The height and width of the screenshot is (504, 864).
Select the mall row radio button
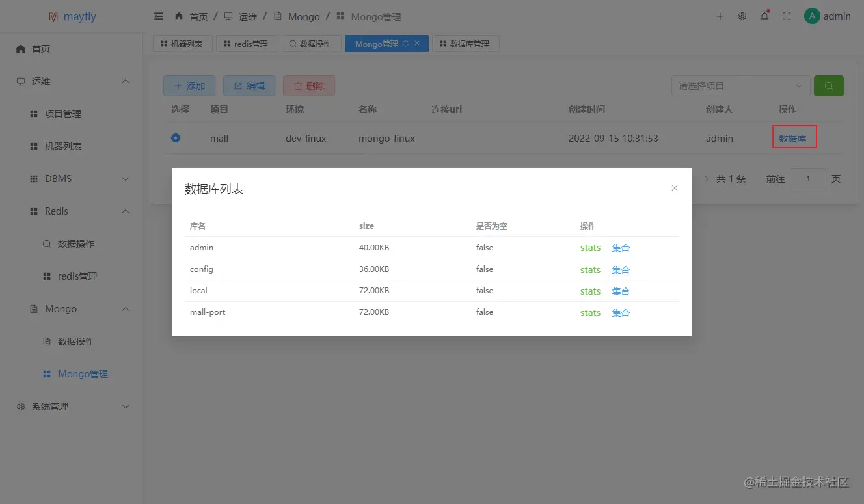[176, 138]
